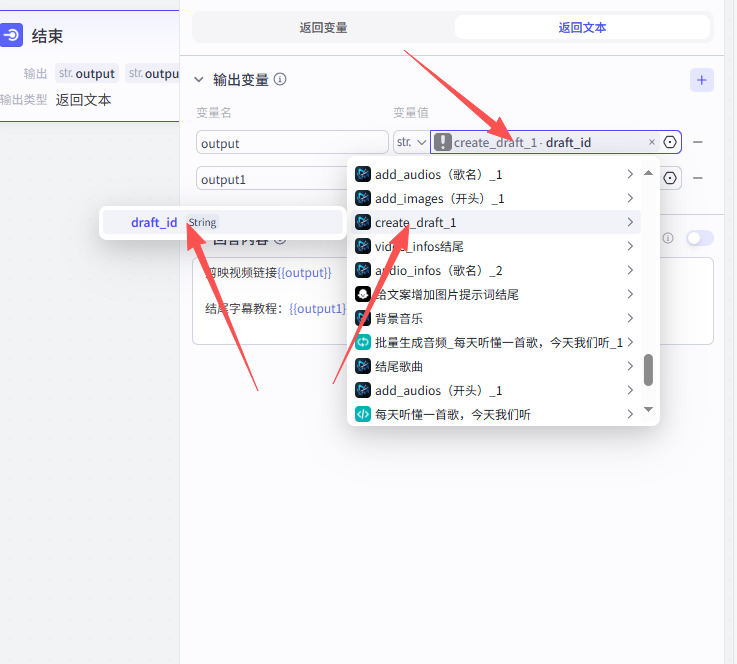This screenshot has height=664, width=737.
Task: Click the 批量生成音频 node icon
Action: (363, 342)
